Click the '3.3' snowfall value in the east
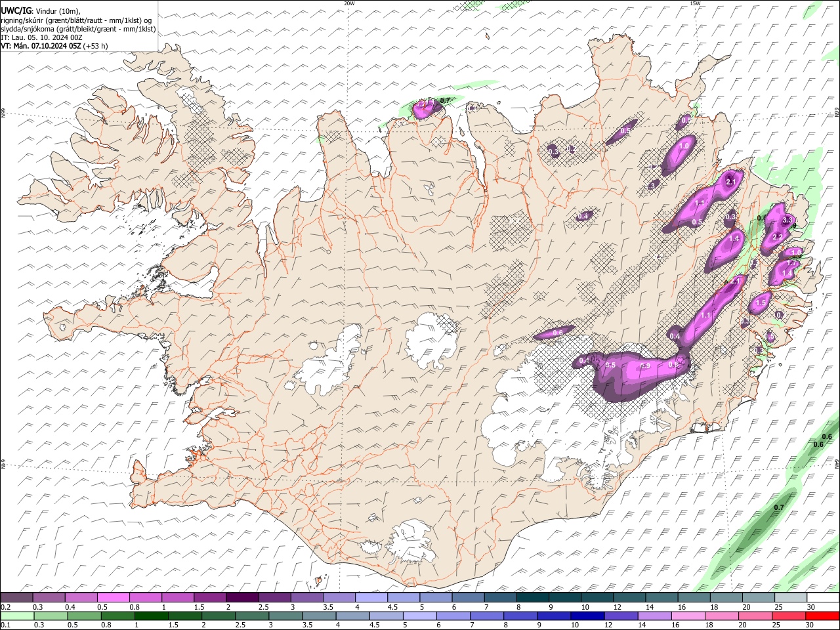Viewport: 840px width, 630px height. coord(788,220)
